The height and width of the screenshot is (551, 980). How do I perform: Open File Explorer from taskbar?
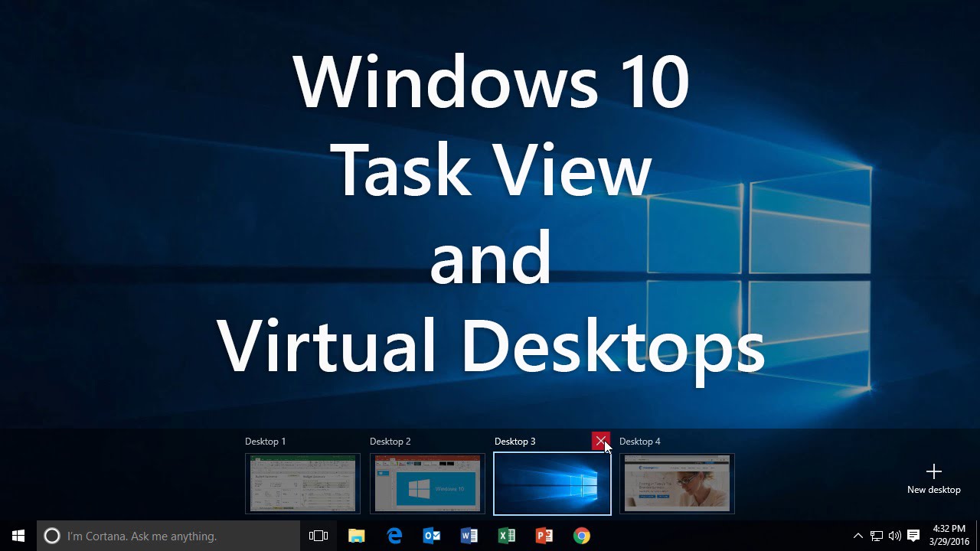pyautogui.click(x=357, y=536)
